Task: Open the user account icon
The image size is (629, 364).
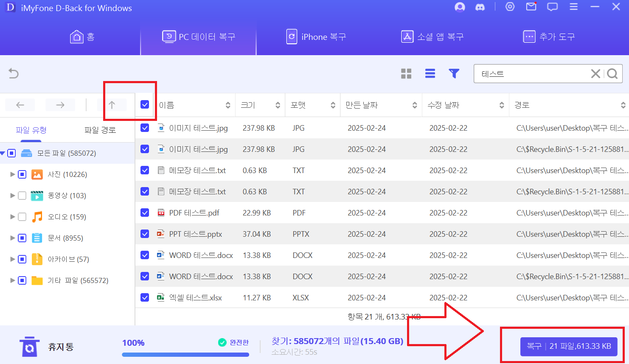Action: (460, 7)
